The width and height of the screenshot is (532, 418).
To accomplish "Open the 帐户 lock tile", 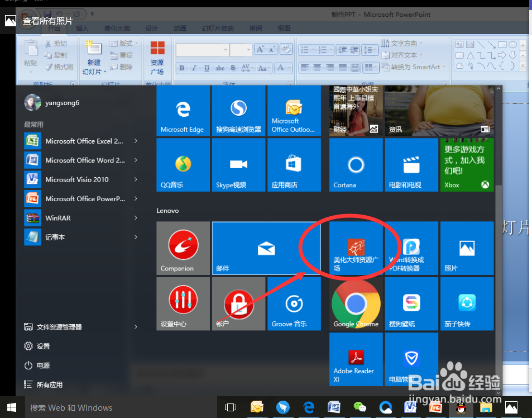I will pos(238,303).
